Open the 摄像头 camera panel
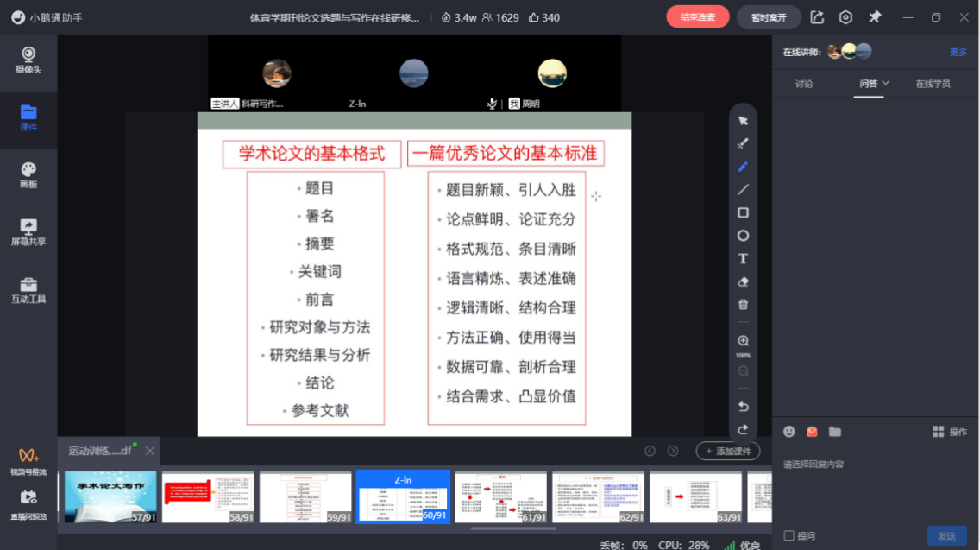The height and width of the screenshot is (550, 980). [28, 60]
